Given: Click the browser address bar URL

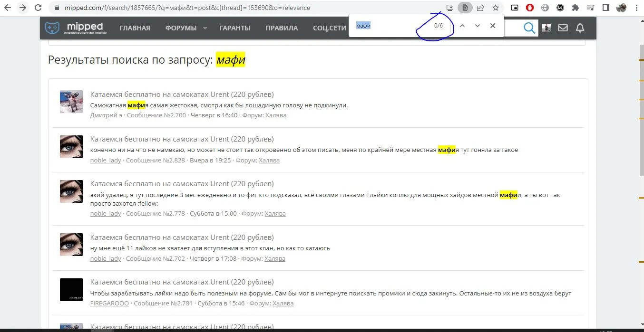Looking at the screenshot, I should click(x=187, y=8).
